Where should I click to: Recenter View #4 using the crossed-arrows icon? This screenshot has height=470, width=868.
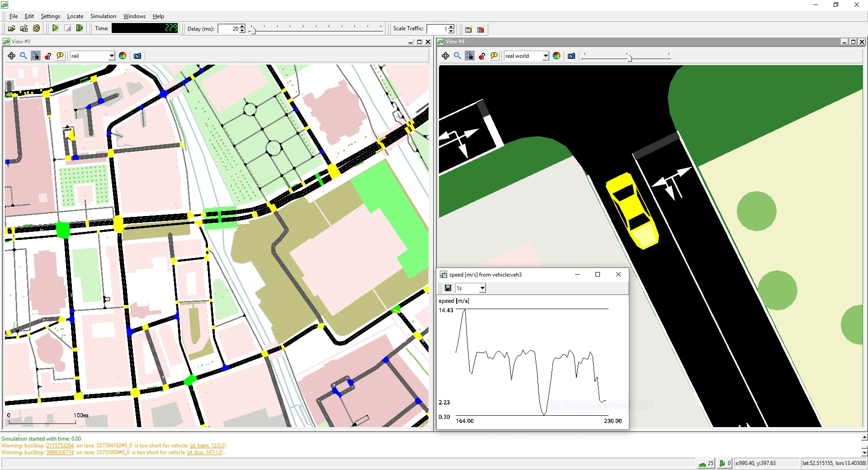[x=445, y=56]
